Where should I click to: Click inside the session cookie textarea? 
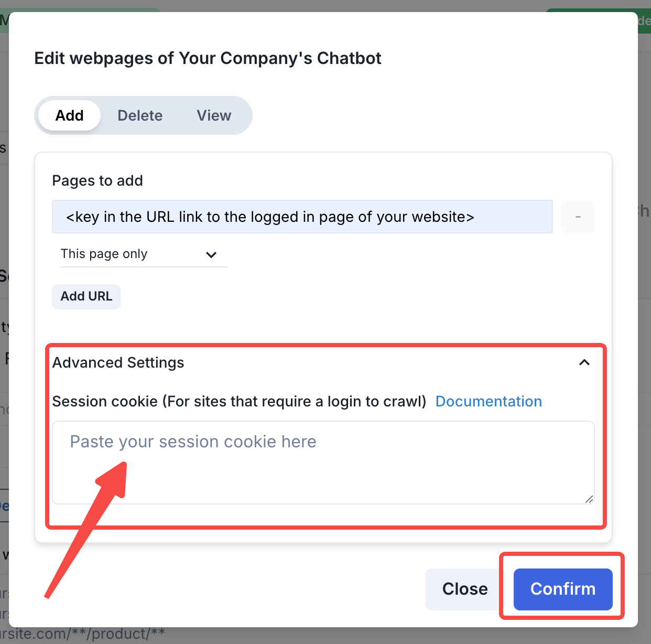tap(323, 463)
